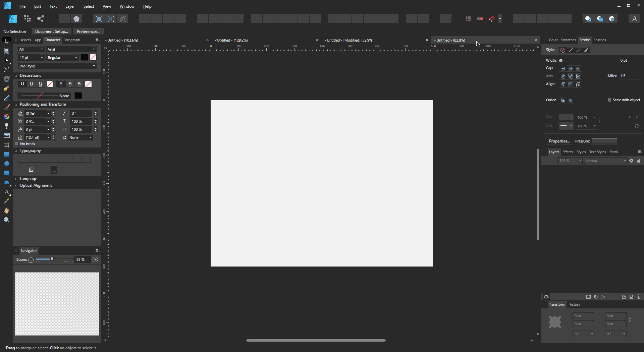
Task: Click the Miter value field
Action: [x=629, y=76]
